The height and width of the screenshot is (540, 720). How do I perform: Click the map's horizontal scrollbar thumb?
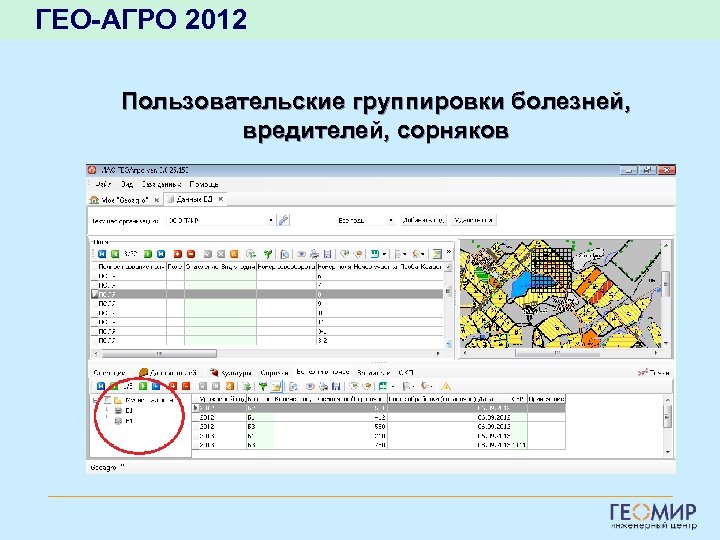[557, 353]
